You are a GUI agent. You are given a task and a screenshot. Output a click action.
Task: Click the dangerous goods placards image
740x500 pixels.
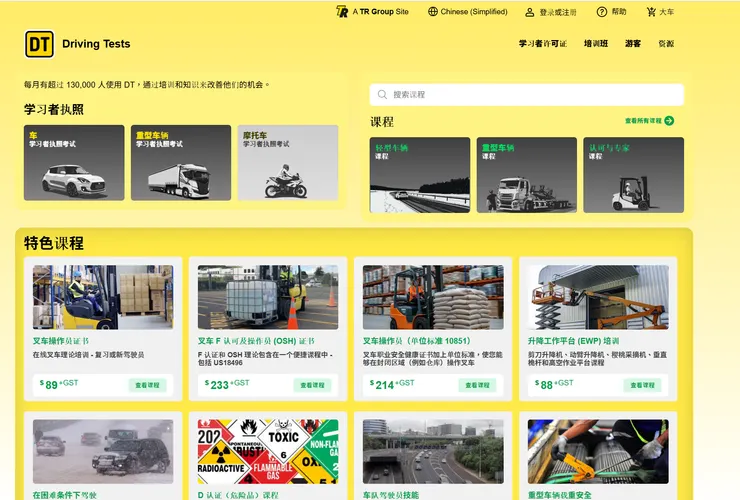(x=268, y=451)
